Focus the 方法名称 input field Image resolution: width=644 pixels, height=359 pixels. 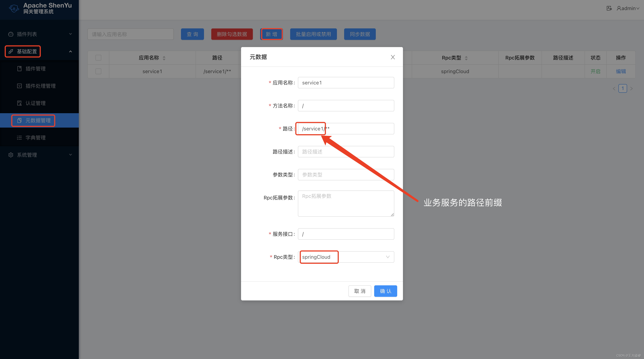pos(346,106)
